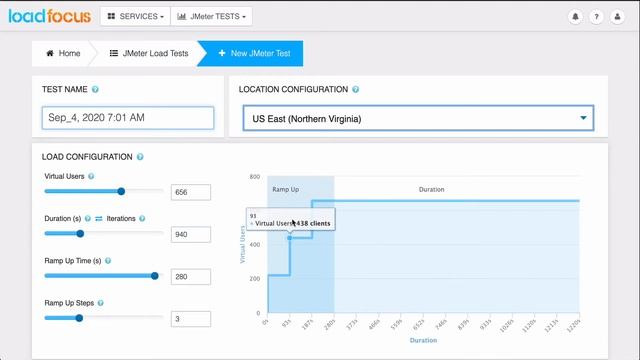Click the Ramp Up Time slider handle
This screenshot has height=360, width=640.
(x=155, y=276)
